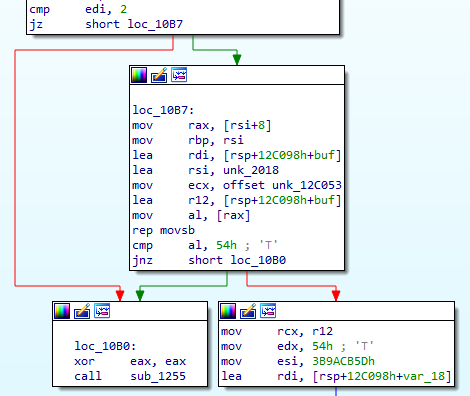The width and height of the screenshot is (470, 396).
Task: Select 'mov rcx, r12' instruction
Action: 277,331
